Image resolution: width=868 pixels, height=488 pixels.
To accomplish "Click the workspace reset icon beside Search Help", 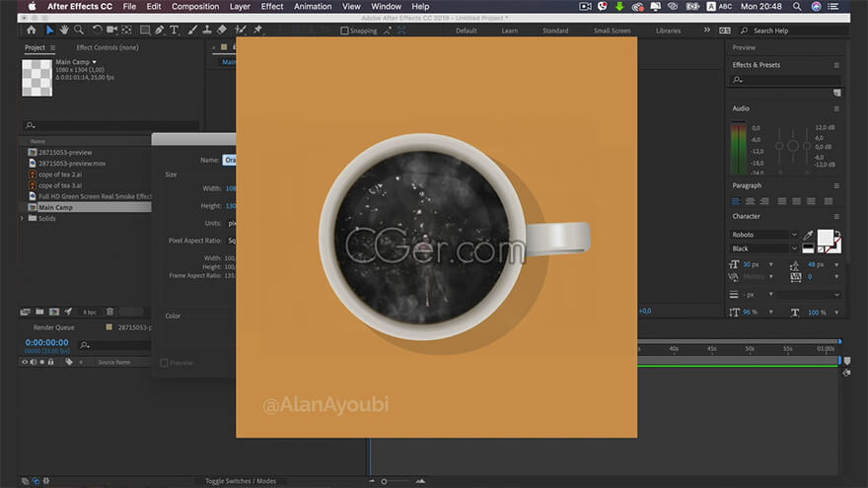I will tap(725, 31).
